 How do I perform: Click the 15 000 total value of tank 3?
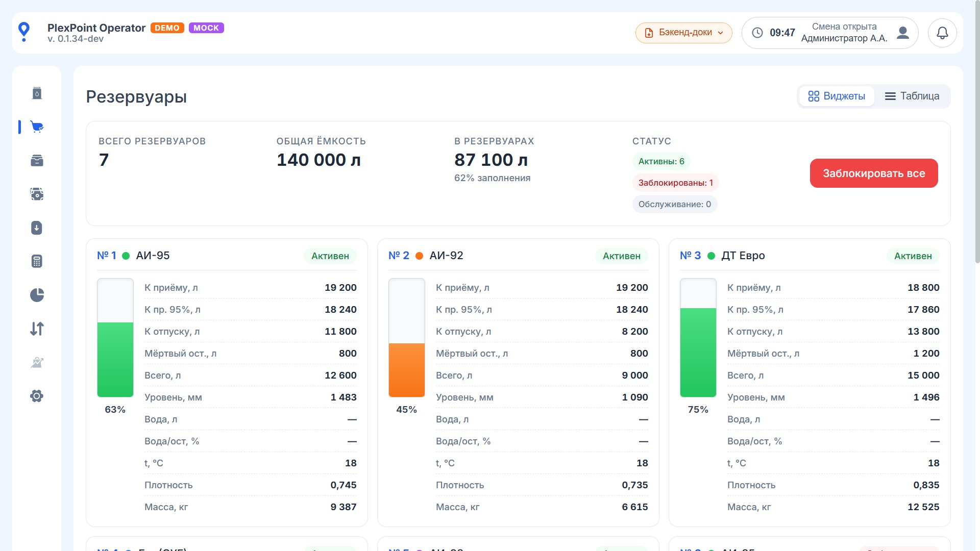[x=923, y=375]
